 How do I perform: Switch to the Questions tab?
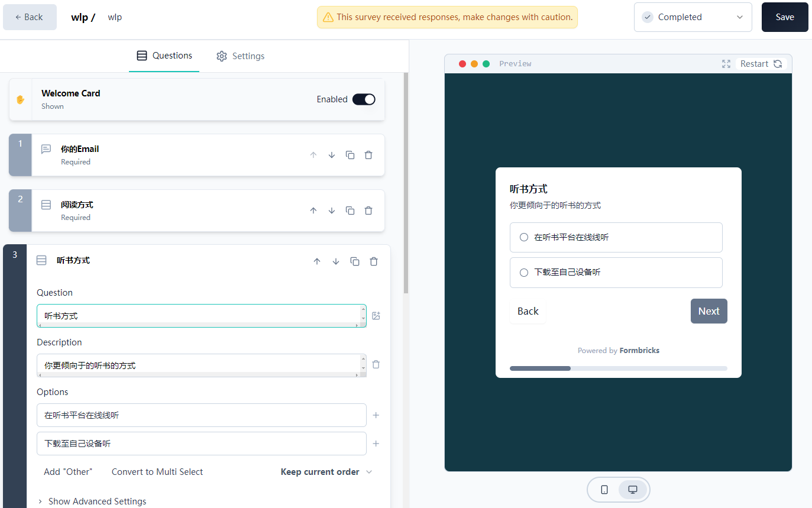pos(164,56)
